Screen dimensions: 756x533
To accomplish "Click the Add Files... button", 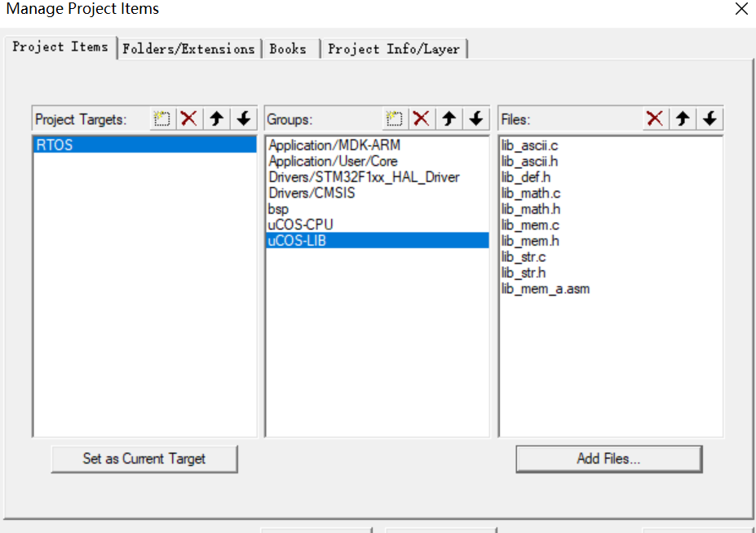I will [609, 459].
